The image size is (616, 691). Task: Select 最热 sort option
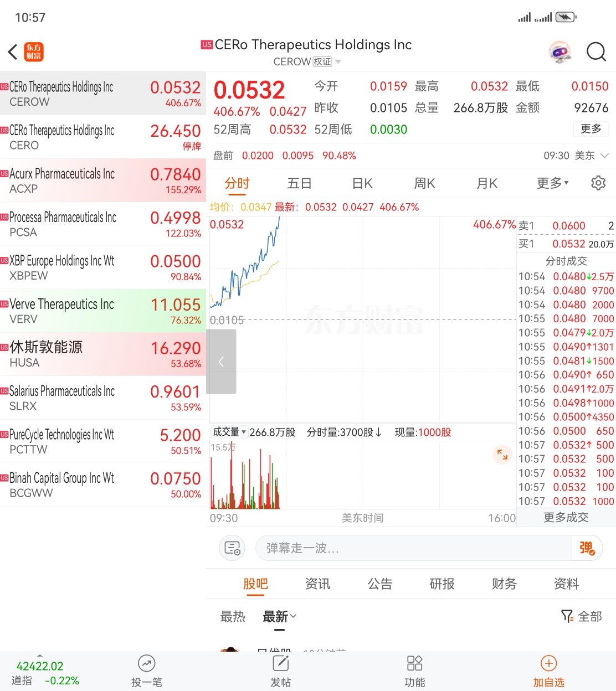(x=233, y=616)
